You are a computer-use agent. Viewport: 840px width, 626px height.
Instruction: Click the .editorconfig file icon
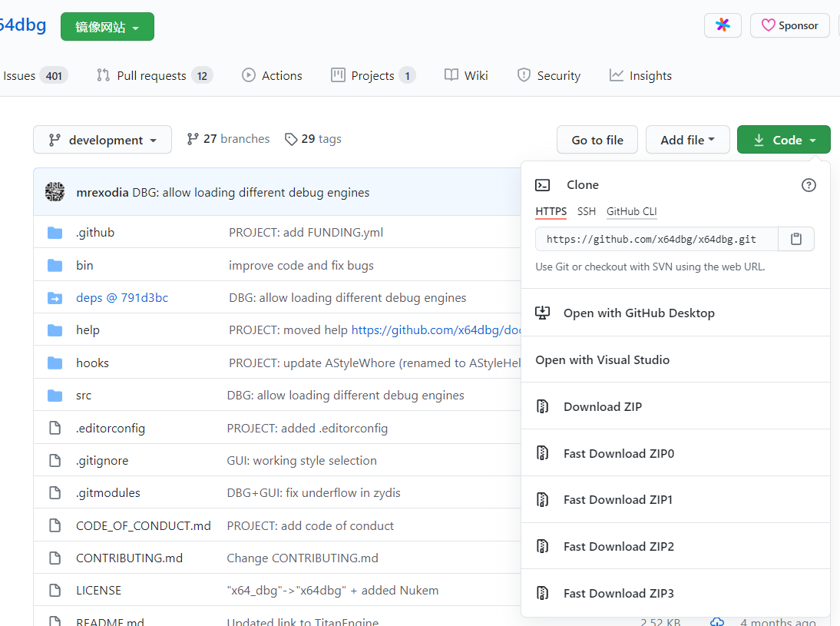pyautogui.click(x=55, y=428)
